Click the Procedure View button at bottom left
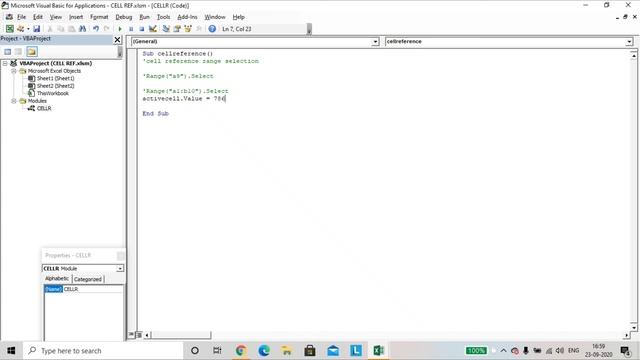 coord(131,335)
